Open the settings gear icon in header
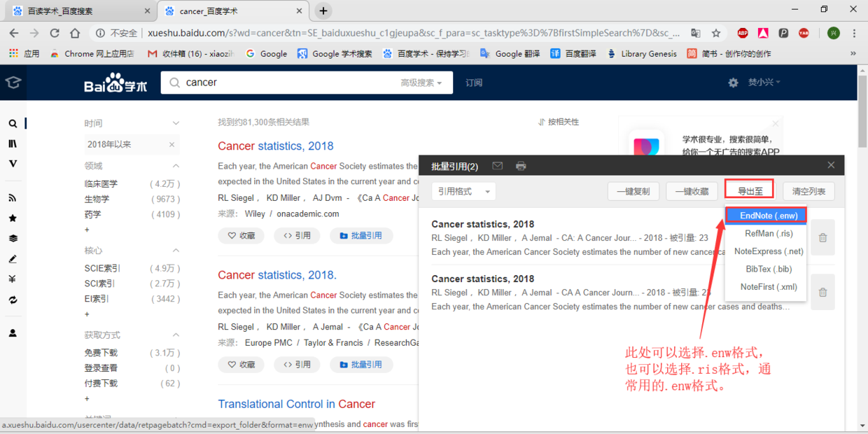Viewport: 868px width, 434px height. click(733, 83)
